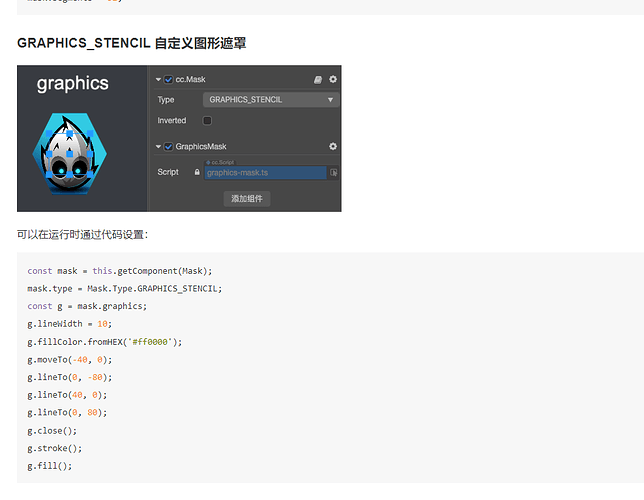Viewport: 644px width, 500px height.
Task: Toggle the cc.Mask enabled checkbox
Action: [168, 79]
